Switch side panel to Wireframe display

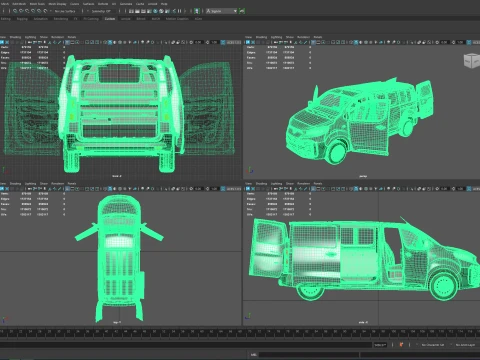point(351,189)
